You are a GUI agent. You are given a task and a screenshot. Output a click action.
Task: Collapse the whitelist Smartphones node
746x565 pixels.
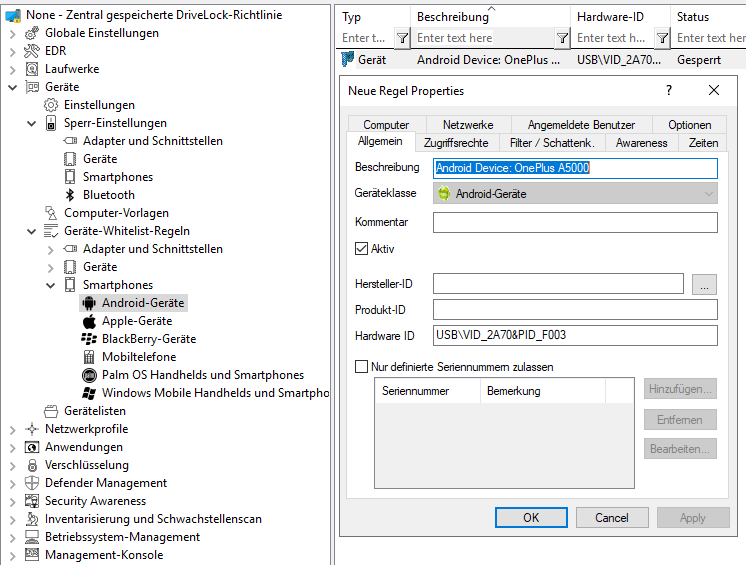pyautogui.click(x=51, y=285)
